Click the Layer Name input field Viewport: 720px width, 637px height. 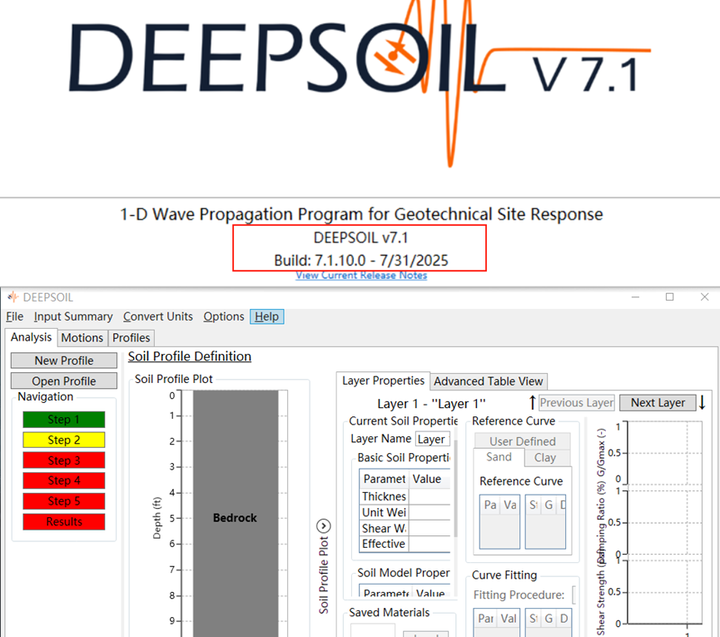point(432,439)
